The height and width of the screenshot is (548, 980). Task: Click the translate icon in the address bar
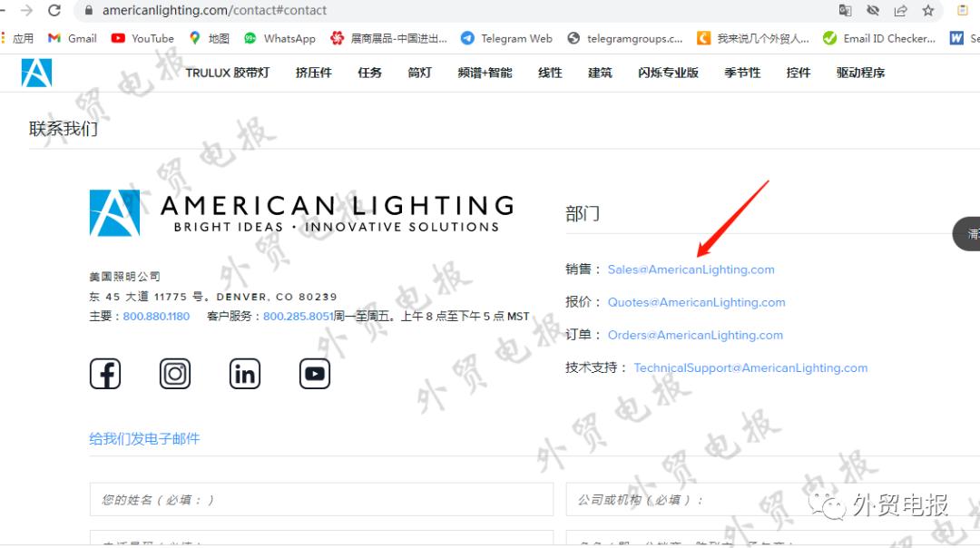[x=845, y=12]
